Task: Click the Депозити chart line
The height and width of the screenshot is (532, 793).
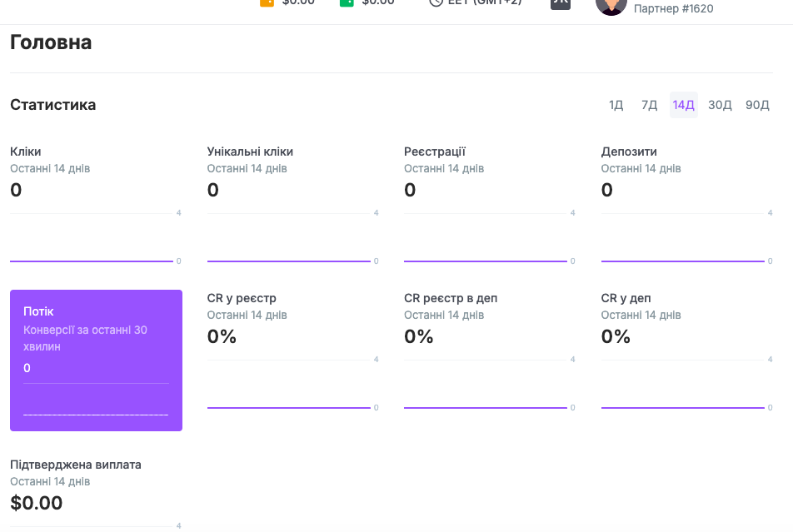Action: tap(682, 261)
